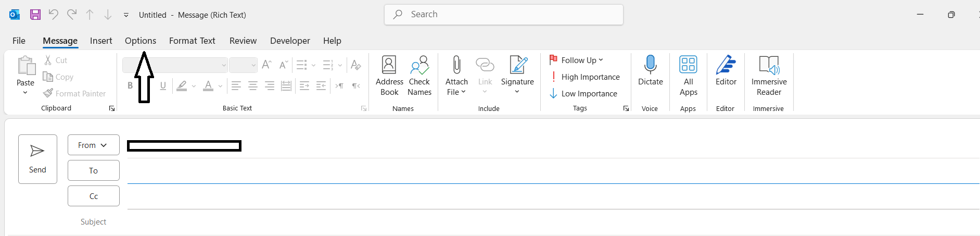The image size is (980, 236).
Task: Open the File tab
Action: tap(19, 41)
